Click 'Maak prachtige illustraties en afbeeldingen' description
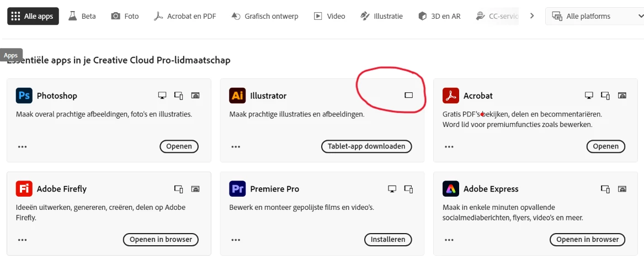The height and width of the screenshot is (264, 644). pyautogui.click(x=297, y=114)
